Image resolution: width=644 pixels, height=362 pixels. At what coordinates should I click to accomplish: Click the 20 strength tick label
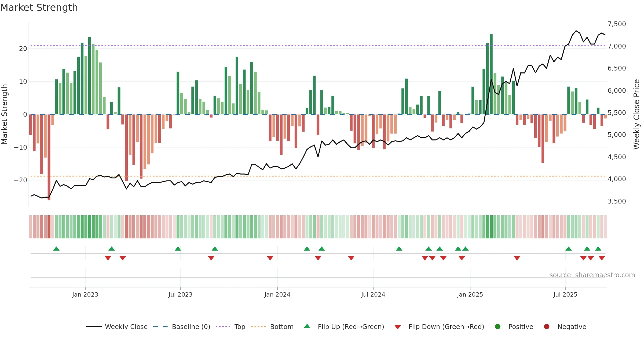[x=23, y=49]
